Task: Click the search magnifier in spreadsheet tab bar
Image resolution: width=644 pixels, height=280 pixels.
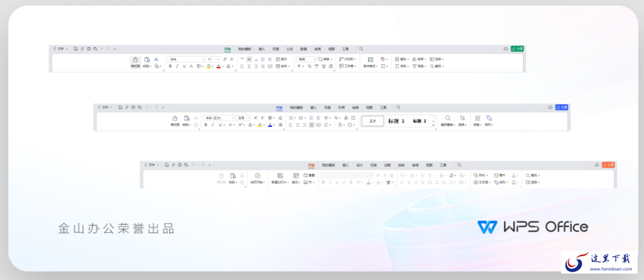Action: 361,49
